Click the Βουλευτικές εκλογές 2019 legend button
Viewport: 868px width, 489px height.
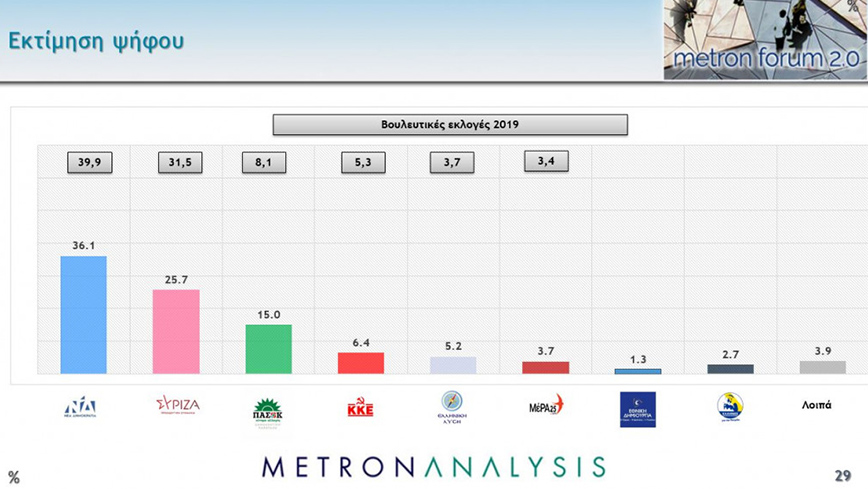pyautogui.click(x=450, y=125)
